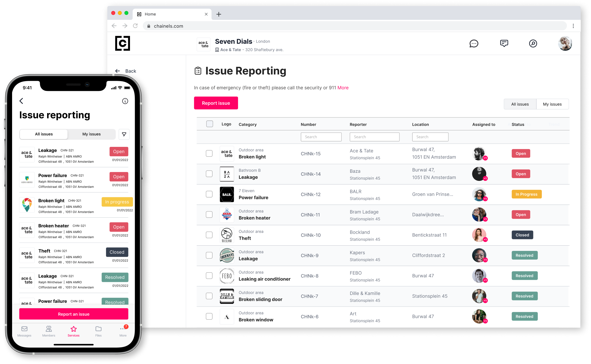Click the filter icon on mobile app

[x=124, y=134]
